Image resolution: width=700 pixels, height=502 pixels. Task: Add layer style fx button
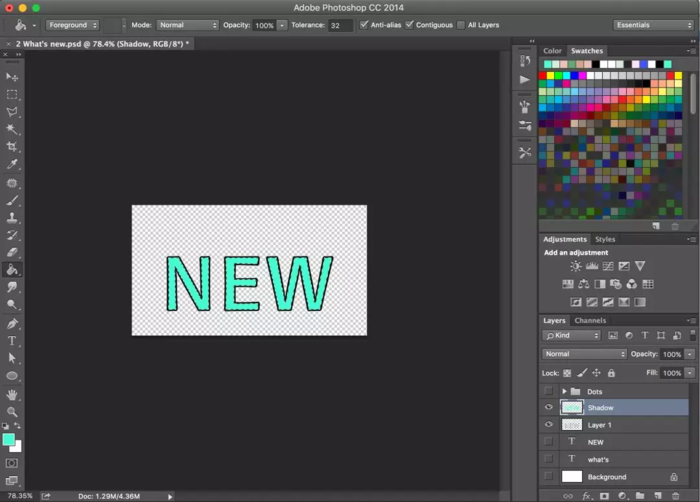click(586, 496)
